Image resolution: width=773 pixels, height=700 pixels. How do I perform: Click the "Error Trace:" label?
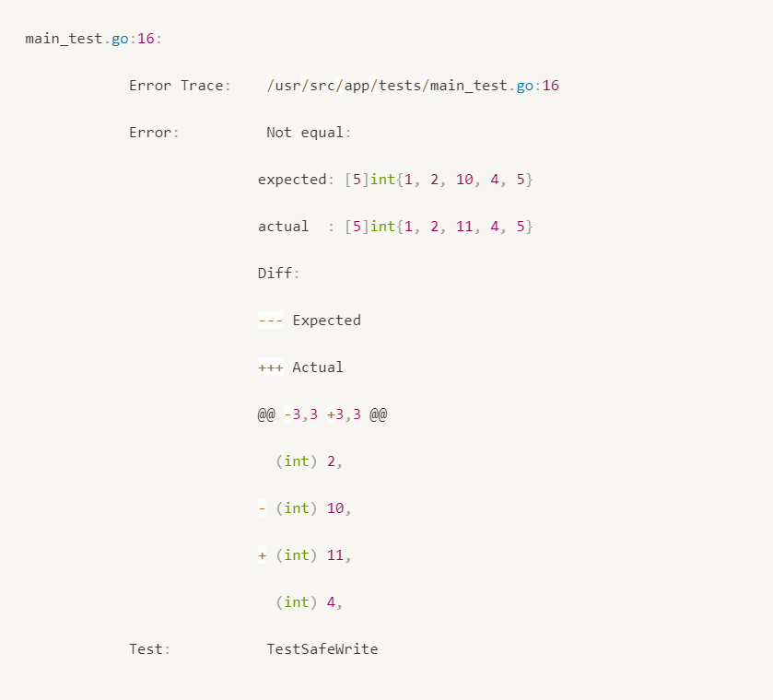click(178, 86)
